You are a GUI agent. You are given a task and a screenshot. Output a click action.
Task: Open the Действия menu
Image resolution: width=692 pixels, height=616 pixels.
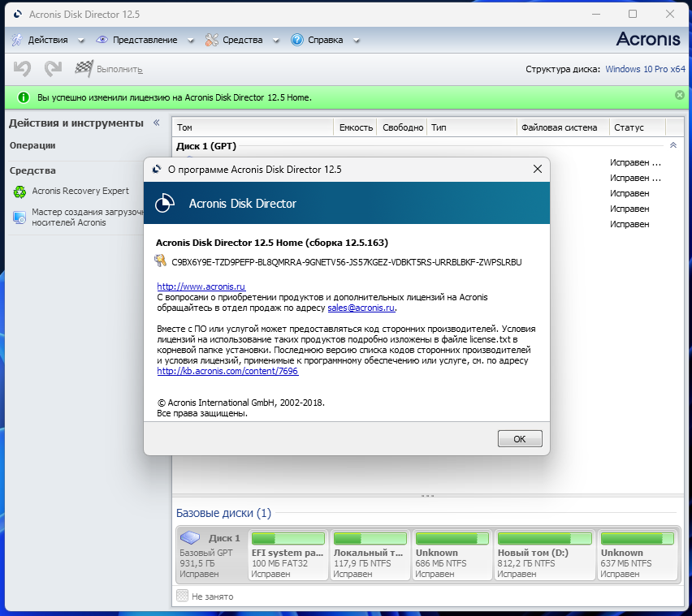(x=48, y=40)
